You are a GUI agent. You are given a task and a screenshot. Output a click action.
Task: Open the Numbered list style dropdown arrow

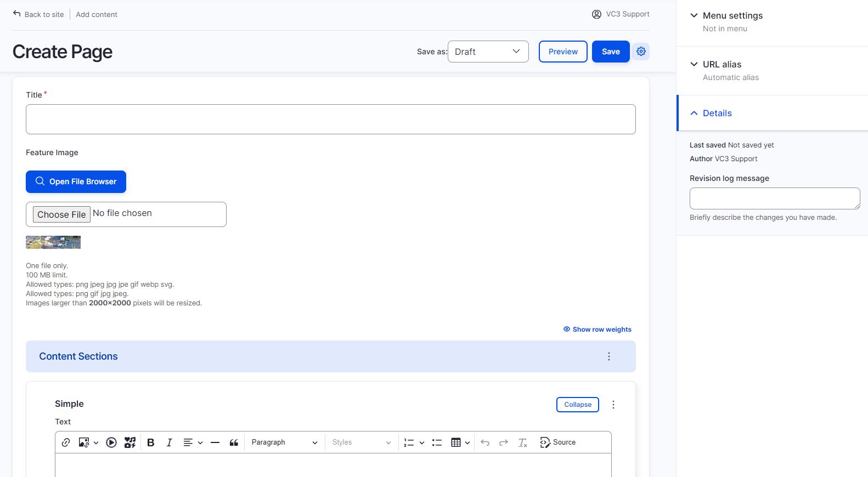pyautogui.click(x=422, y=442)
